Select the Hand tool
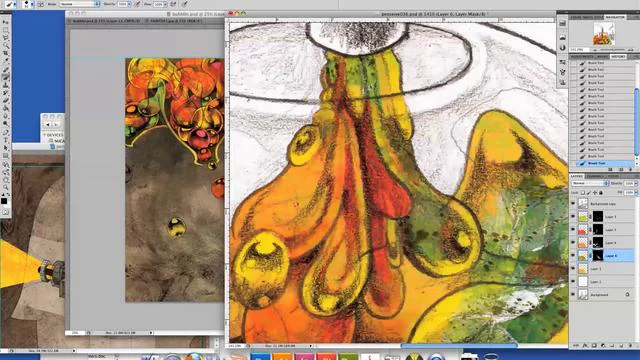 tap(5, 180)
